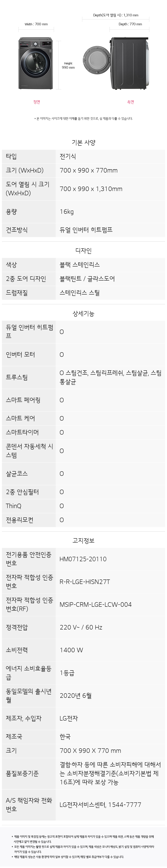
Task: Click the 1등급 energy efficiency grade
Action: 67,673
